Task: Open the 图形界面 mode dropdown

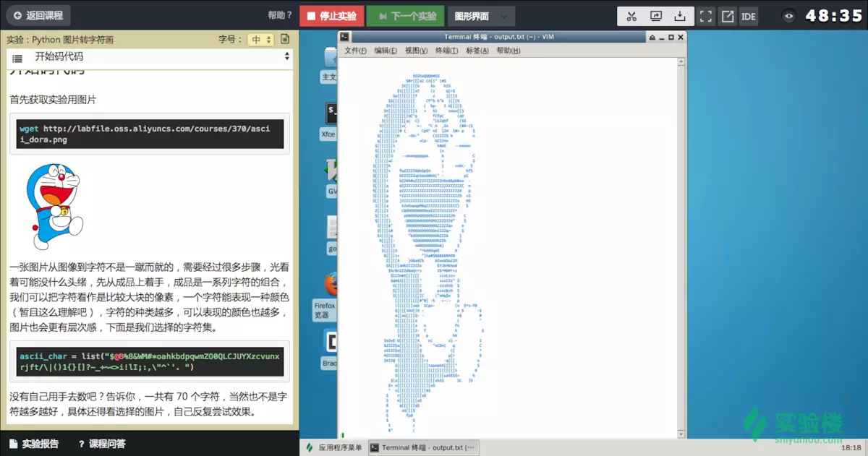Action: tap(482, 16)
